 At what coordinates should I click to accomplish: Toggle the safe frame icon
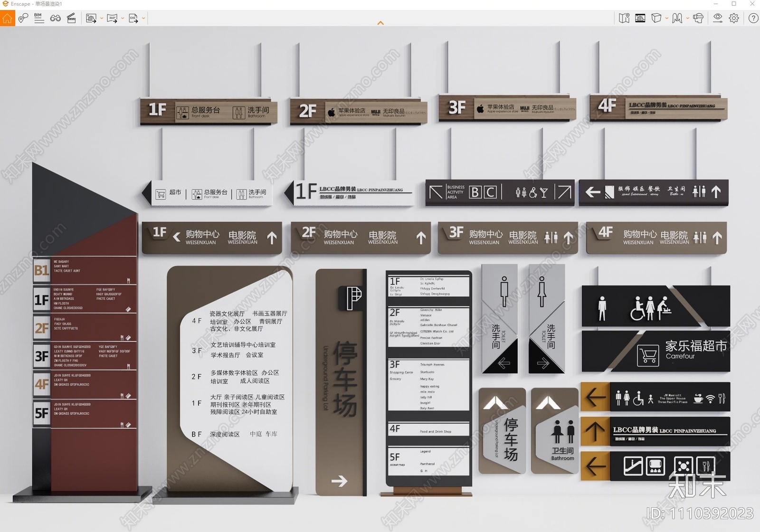pos(640,18)
